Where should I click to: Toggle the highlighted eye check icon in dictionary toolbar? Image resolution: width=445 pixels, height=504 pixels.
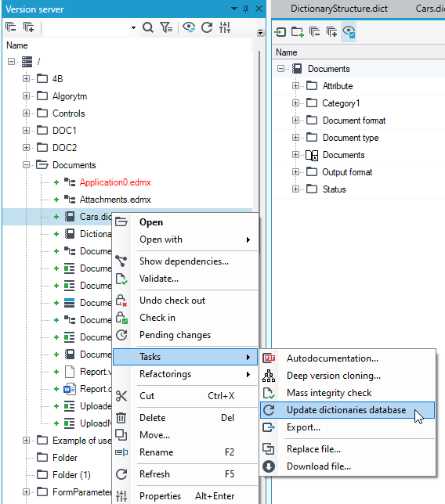tap(349, 32)
